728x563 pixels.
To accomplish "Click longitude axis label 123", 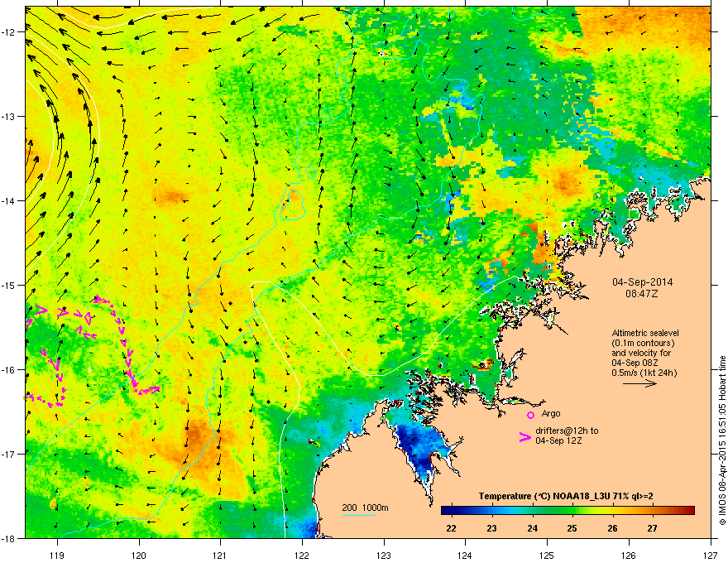I will (x=384, y=555).
